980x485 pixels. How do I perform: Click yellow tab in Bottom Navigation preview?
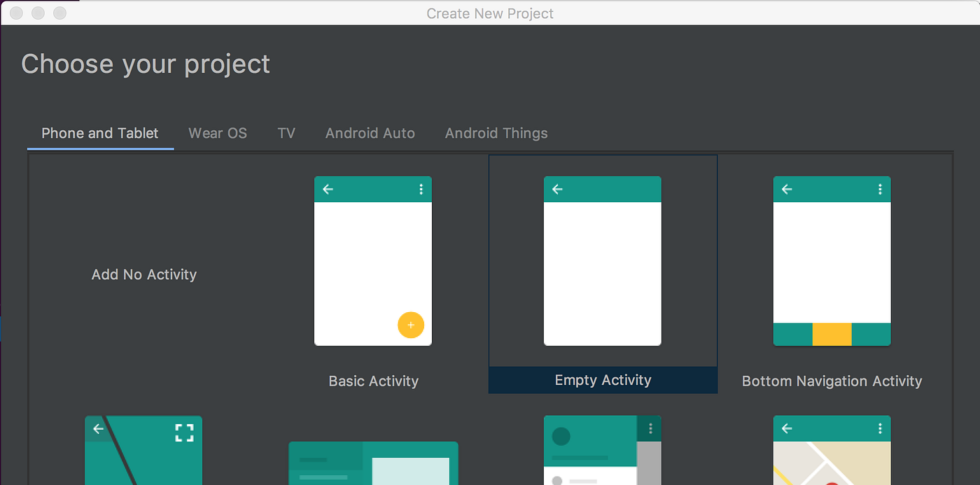(832, 335)
